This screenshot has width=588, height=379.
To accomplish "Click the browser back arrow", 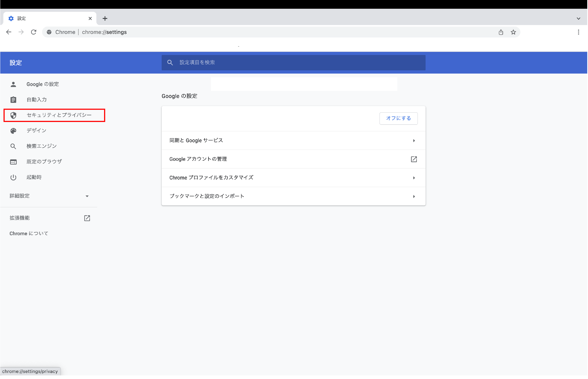I will click(x=9, y=32).
